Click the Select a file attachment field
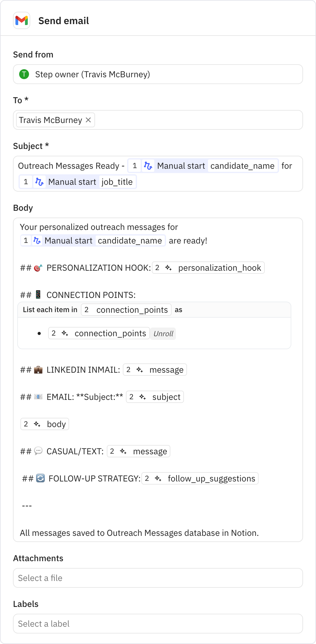 click(x=158, y=578)
